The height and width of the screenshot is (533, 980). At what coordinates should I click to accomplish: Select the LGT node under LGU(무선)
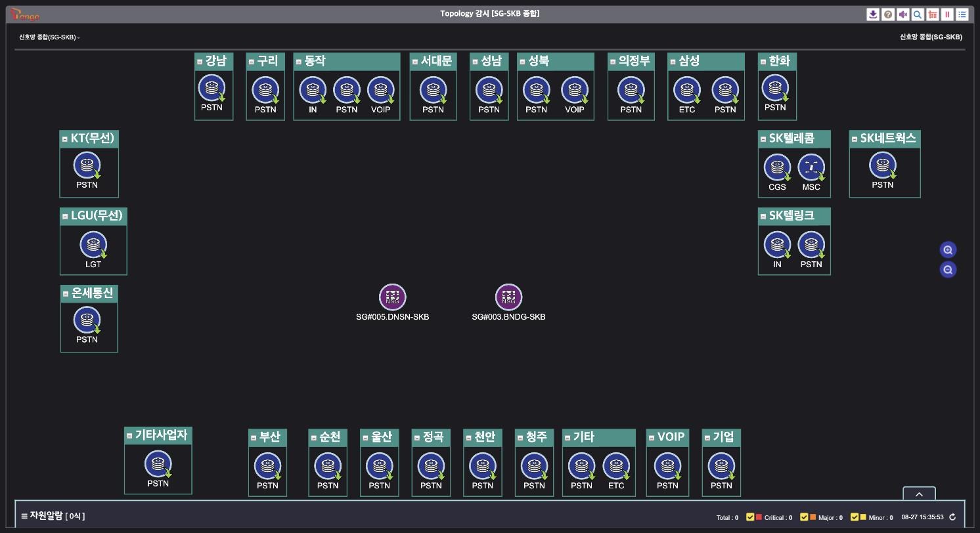click(93, 245)
